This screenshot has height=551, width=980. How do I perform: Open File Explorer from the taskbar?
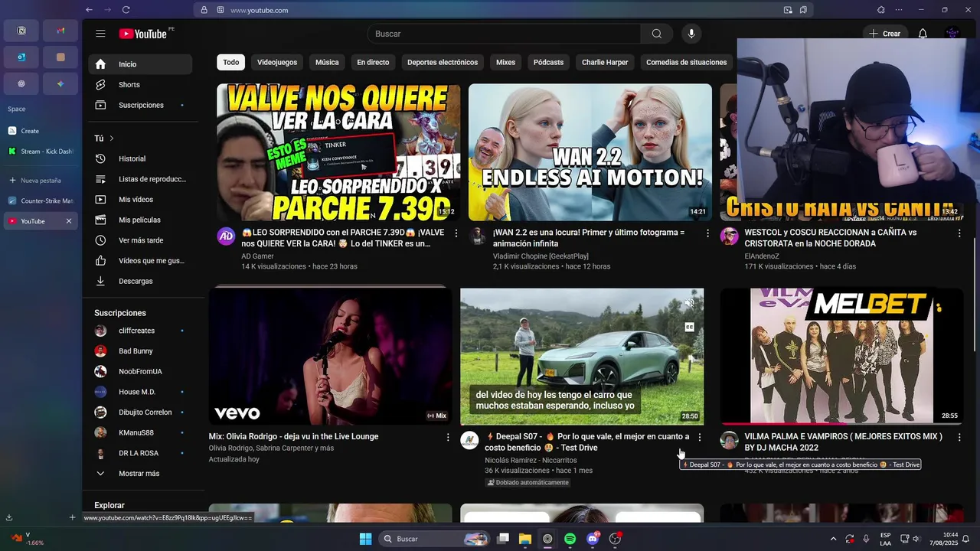[x=524, y=539]
